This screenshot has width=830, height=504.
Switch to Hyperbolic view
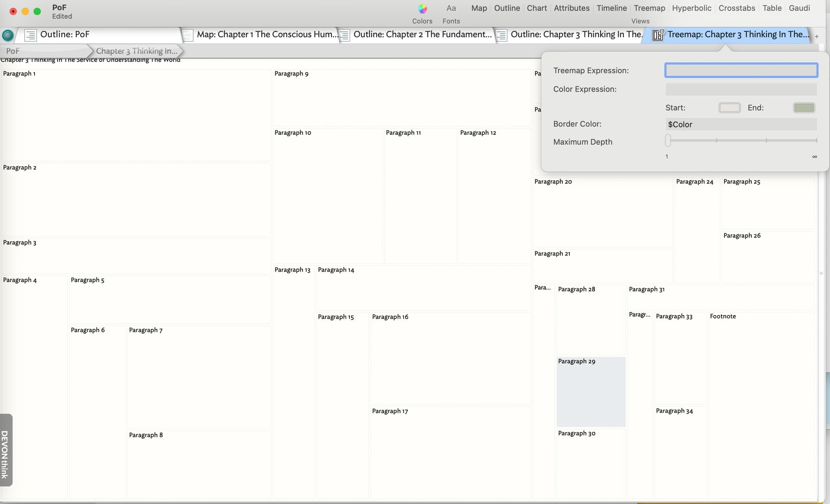692,8
